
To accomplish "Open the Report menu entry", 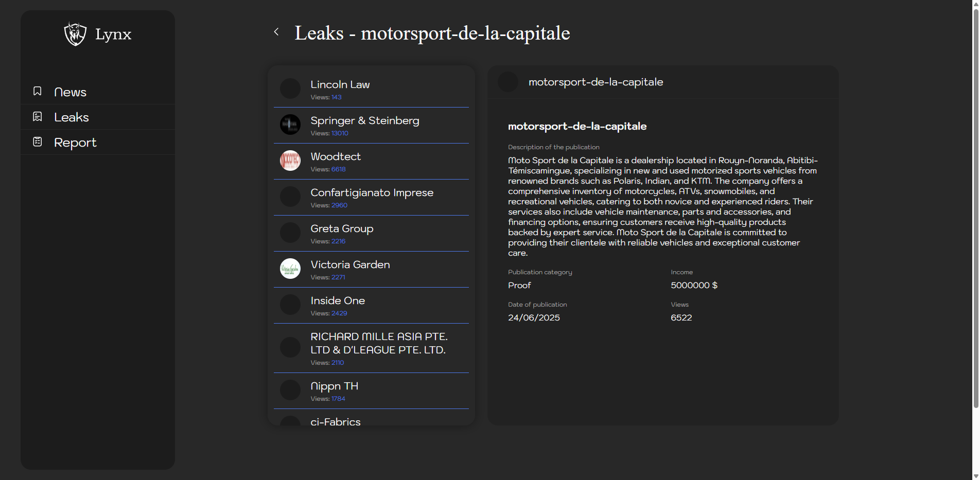I will (x=75, y=142).
